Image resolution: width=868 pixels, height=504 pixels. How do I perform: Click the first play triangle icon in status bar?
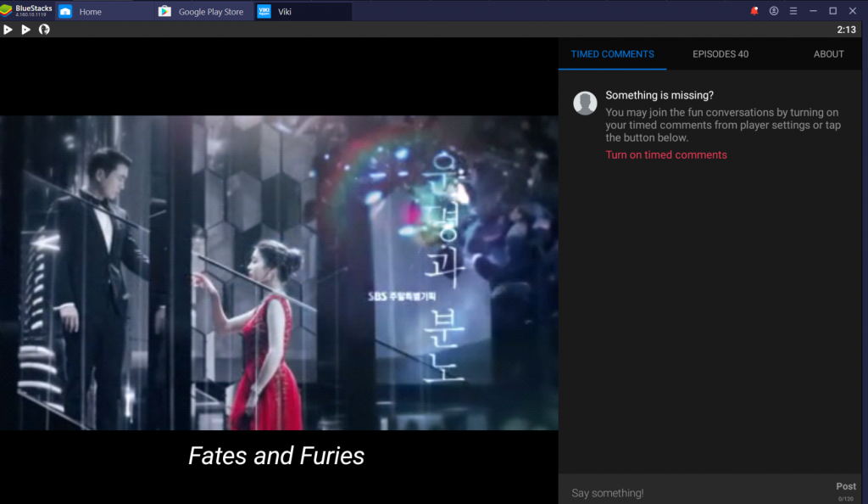(x=8, y=30)
